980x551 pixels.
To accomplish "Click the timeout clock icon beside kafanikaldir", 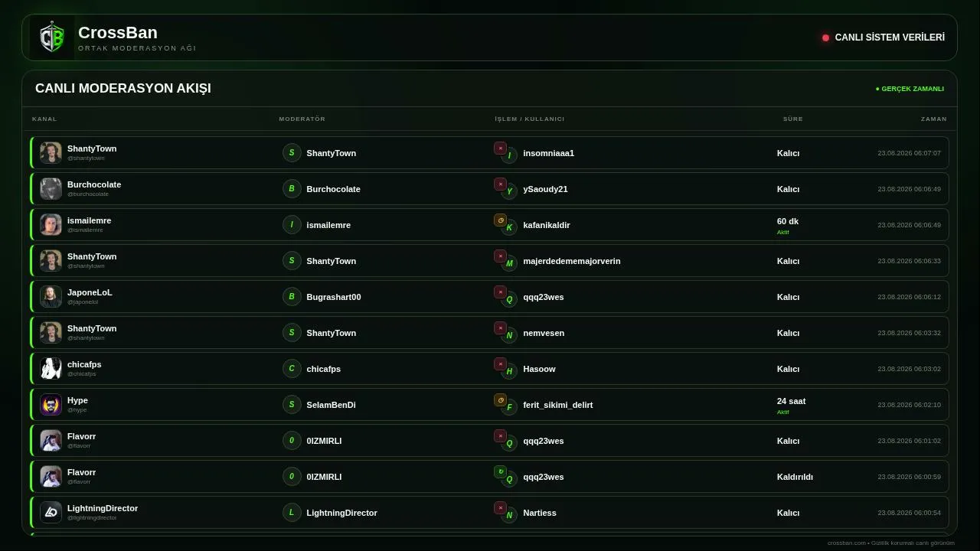I will (x=500, y=220).
